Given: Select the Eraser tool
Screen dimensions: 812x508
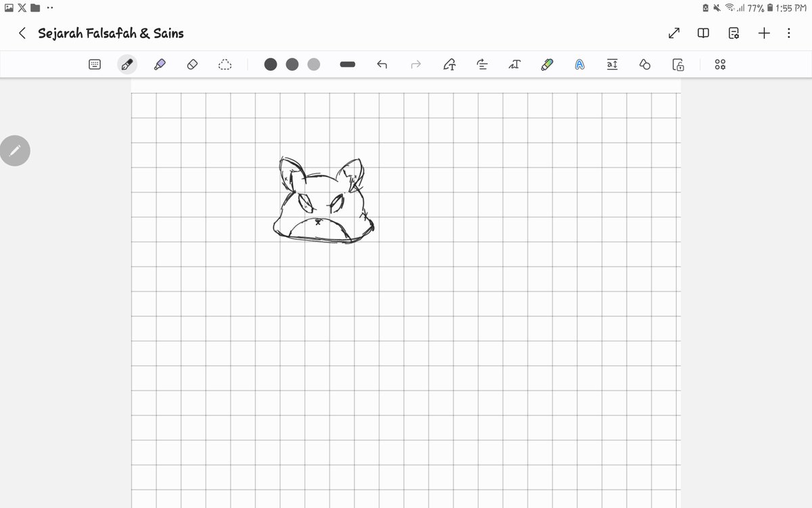Looking at the screenshot, I should click(192, 64).
